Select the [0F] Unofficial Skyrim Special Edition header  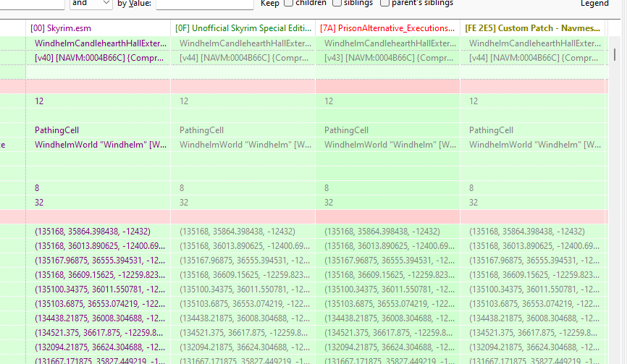click(x=243, y=28)
